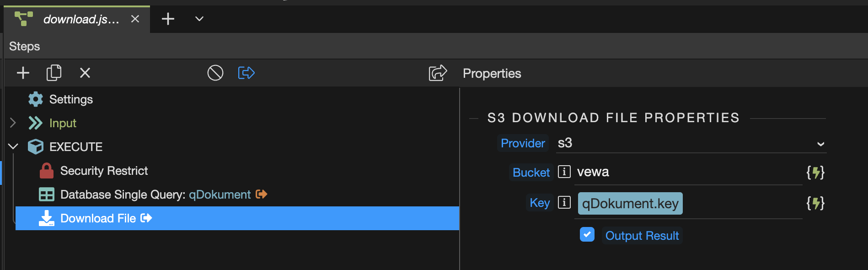Click the Bucket input field containing vewa
The width and height of the screenshot is (868, 270).
click(x=688, y=172)
